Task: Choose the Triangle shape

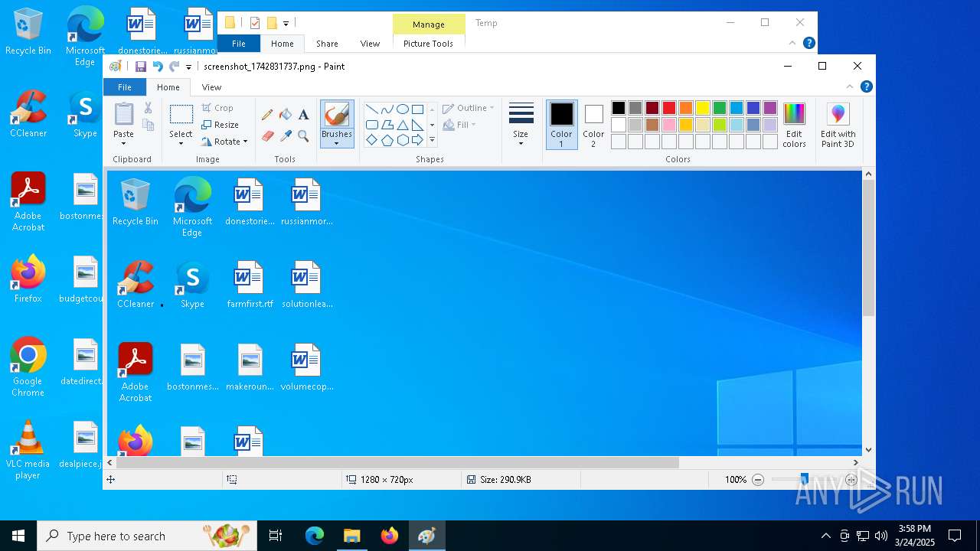Action: 402,125
